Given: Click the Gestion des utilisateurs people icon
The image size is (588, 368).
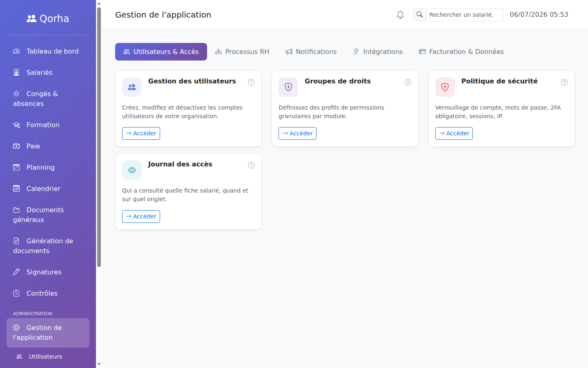Looking at the screenshot, I should click(x=132, y=87).
